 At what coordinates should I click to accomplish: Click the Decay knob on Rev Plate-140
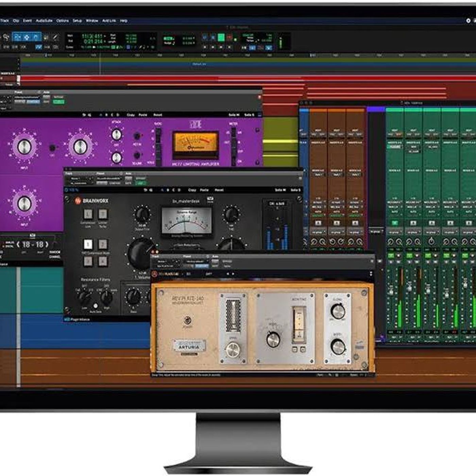pos(273,339)
